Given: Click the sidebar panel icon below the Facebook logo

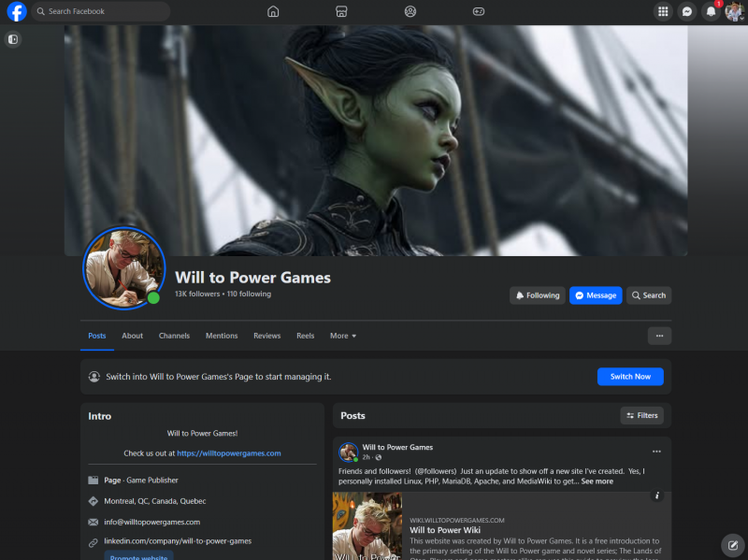Looking at the screenshot, I should 12,39.
